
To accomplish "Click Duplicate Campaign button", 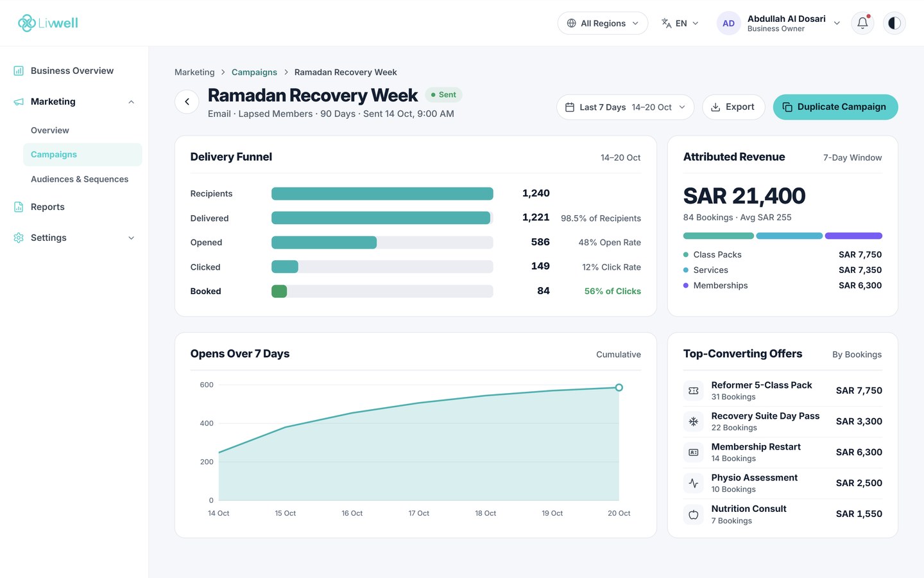I will (835, 107).
